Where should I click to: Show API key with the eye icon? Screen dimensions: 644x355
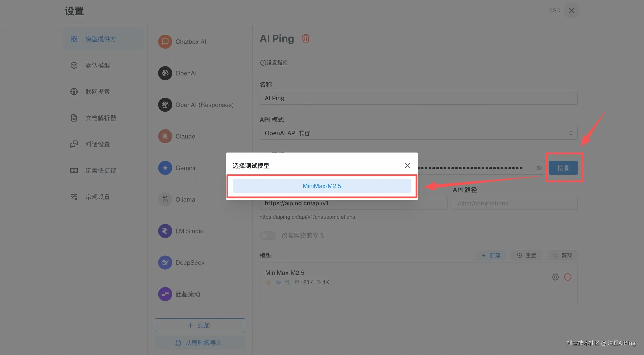click(538, 168)
